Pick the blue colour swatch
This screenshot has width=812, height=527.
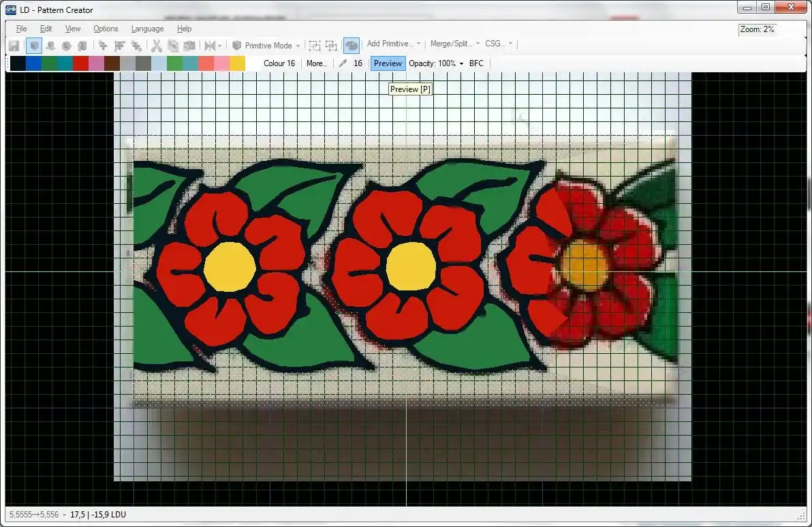tap(33, 63)
